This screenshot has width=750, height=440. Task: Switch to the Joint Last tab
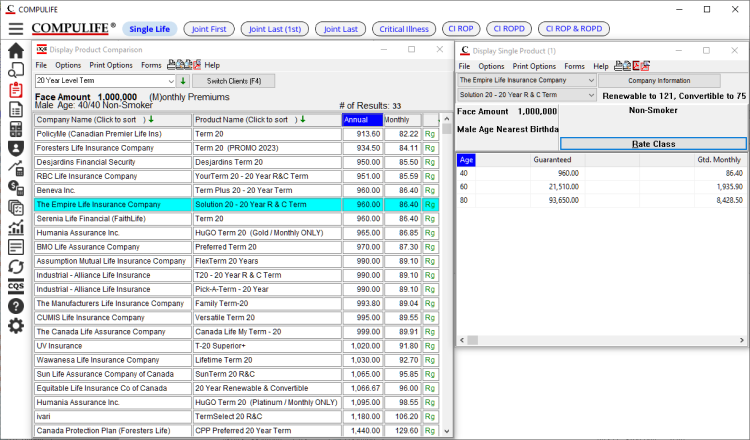[341, 29]
